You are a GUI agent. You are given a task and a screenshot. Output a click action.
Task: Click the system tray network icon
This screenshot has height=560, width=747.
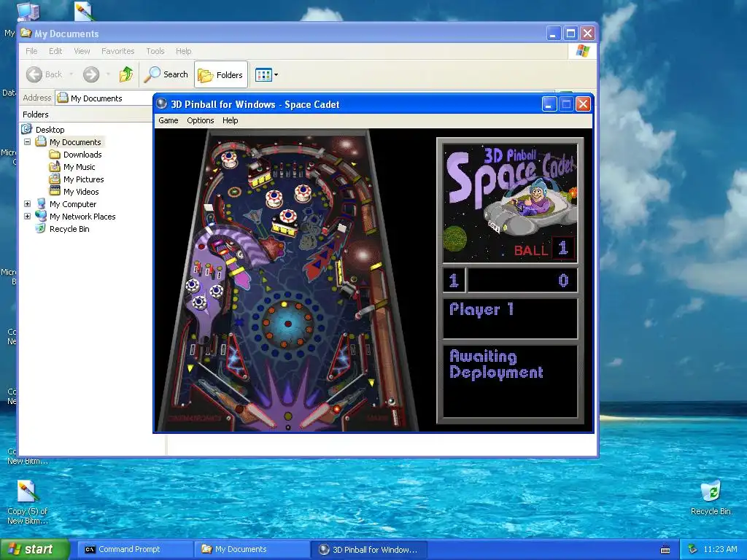[x=693, y=549]
